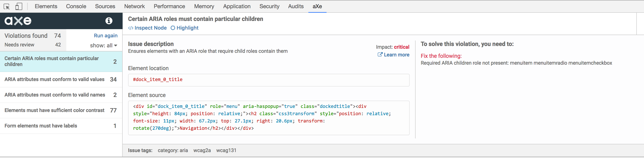Toggle the device toolbar icon
The width and height of the screenshot is (644, 158).
tap(19, 6)
